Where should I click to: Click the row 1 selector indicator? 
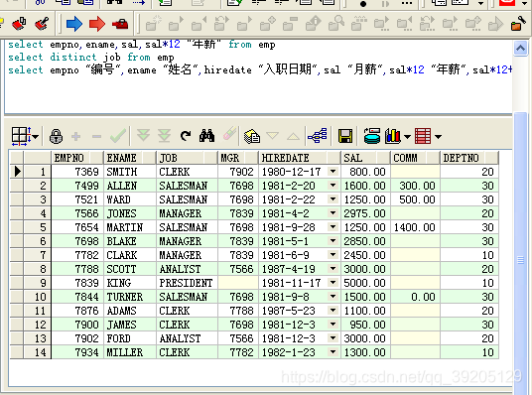tap(17, 172)
